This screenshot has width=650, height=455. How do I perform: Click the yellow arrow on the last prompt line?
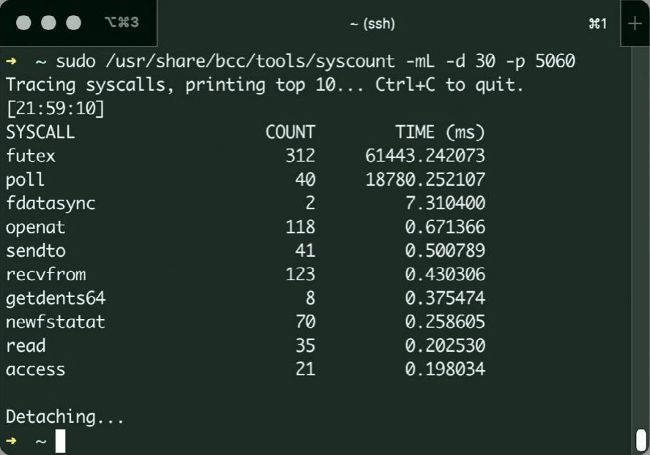tap(11, 441)
